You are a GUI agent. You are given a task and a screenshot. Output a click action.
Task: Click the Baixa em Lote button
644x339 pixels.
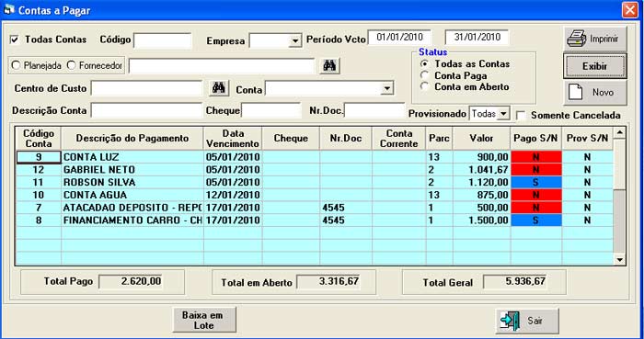pyautogui.click(x=204, y=320)
